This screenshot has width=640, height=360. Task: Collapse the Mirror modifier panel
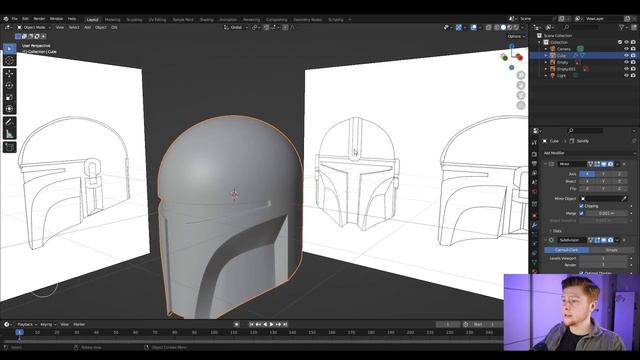click(x=546, y=164)
